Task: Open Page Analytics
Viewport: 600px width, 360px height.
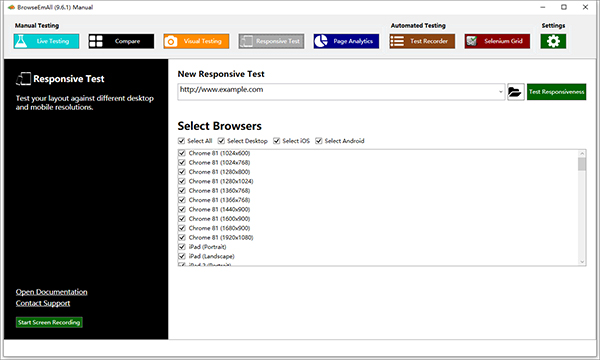Action: 346,41
